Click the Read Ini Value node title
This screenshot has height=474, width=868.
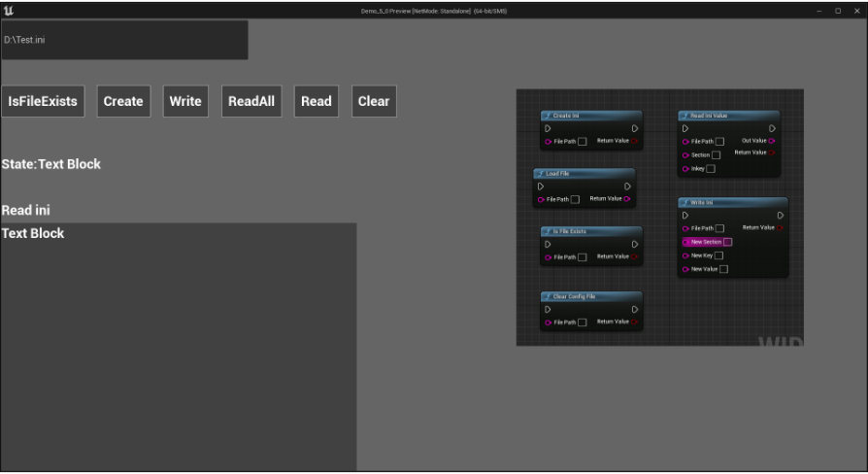click(709, 116)
